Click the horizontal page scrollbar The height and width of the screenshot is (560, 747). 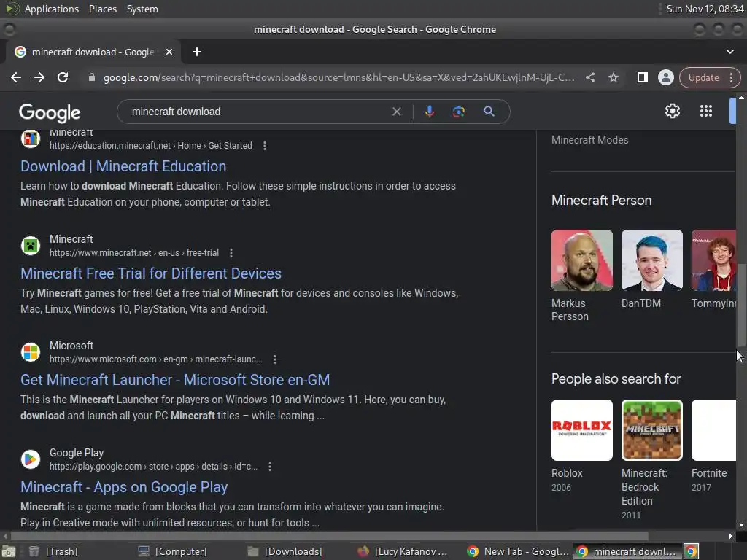tap(330, 536)
